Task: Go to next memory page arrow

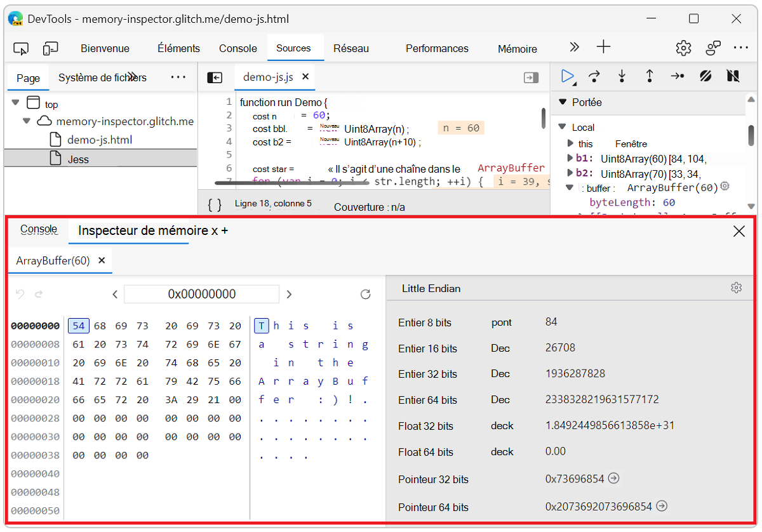Action: (289, 294)
